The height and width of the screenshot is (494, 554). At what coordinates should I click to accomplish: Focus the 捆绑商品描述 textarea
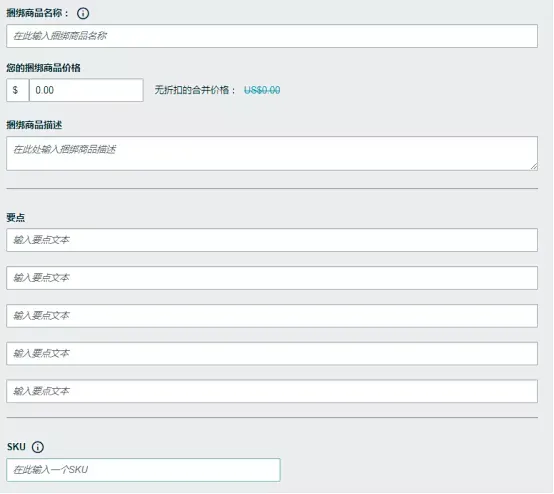click(272, 153)
